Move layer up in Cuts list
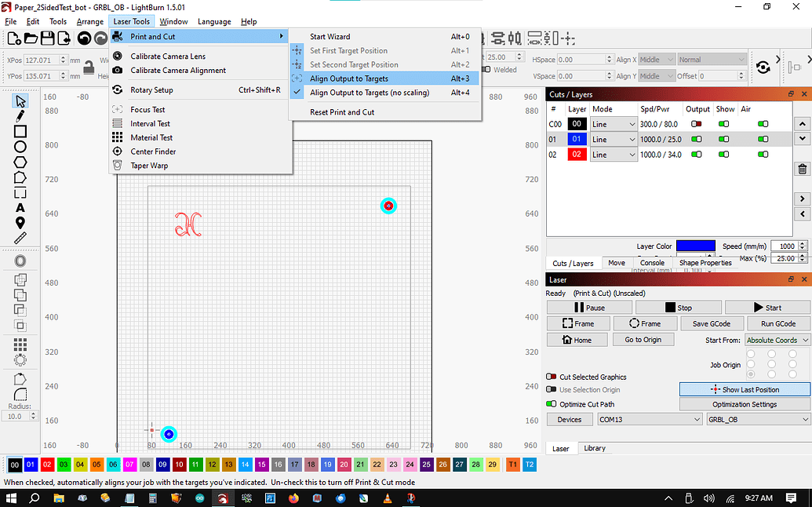This screenshot has width=812, height=507. click(x=802, y=124)
